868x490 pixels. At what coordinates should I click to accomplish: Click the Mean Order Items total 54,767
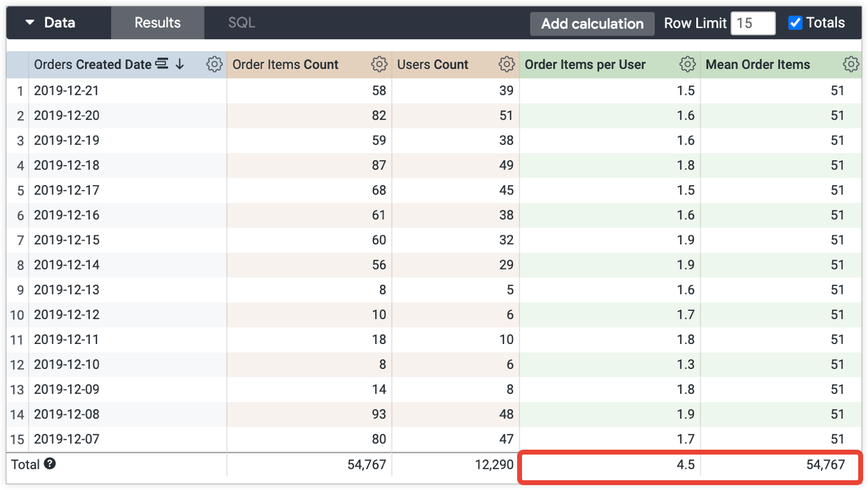pyautogui.click(x=825, y=464)
